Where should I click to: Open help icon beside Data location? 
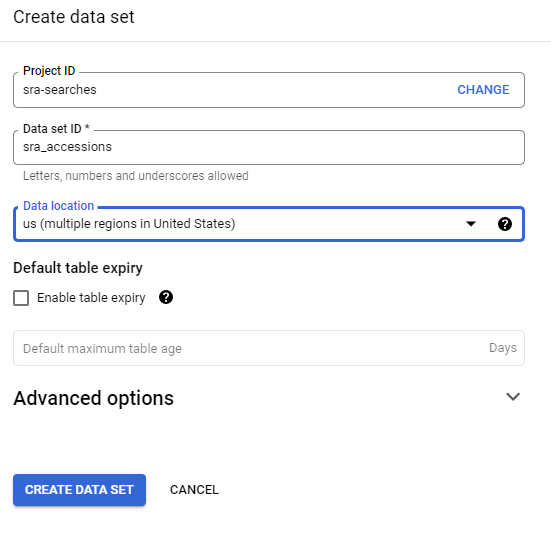coord(505,224)
